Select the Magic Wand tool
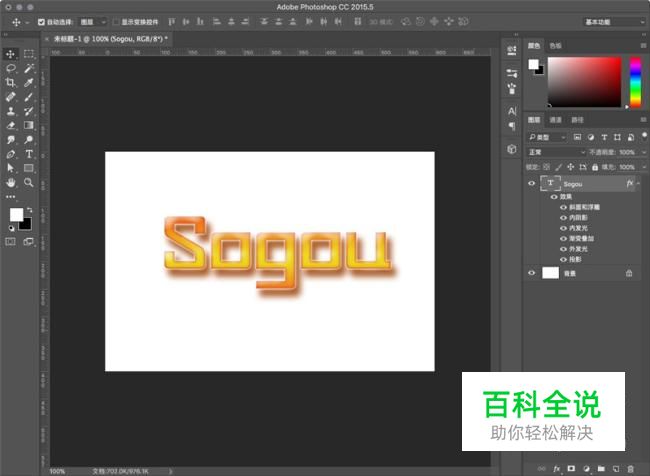Viewport: 650px width, 476px height. coord(29,68)
